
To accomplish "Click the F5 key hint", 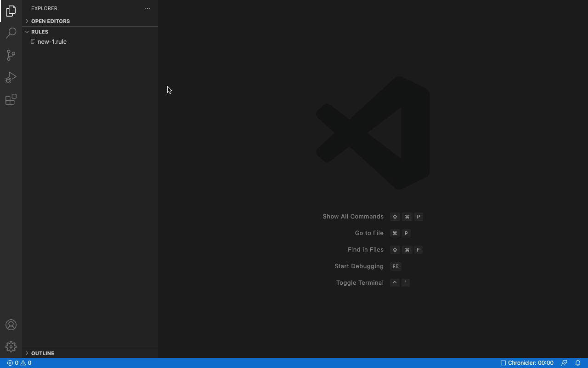I will [396, 266].
